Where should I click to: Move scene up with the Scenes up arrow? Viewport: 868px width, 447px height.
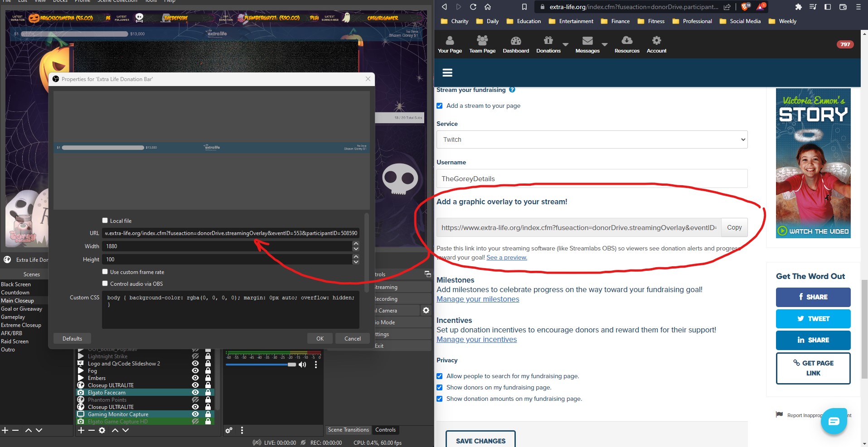[x=28, y=430]
